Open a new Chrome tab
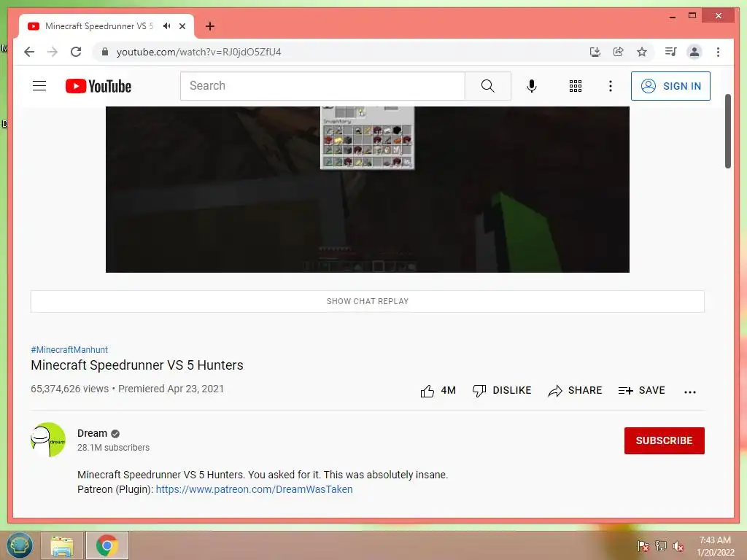Viewport: 747px width, 560px height. 210,26
